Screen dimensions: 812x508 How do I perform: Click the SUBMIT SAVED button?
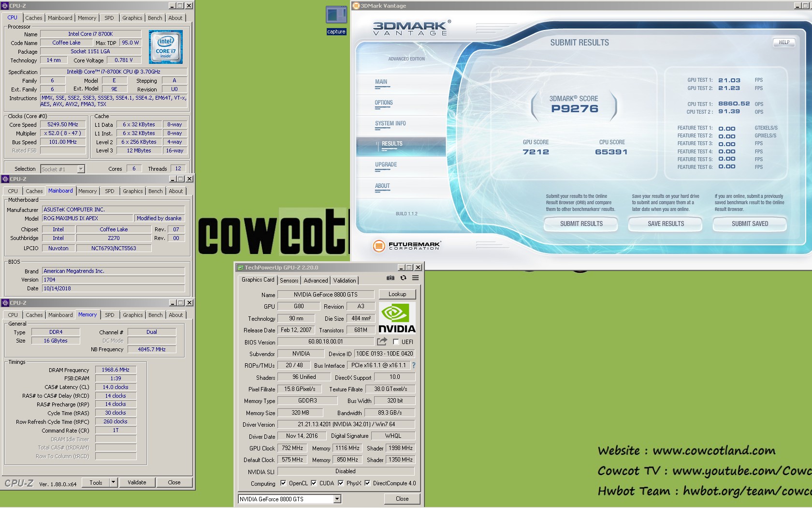[750, 224]
